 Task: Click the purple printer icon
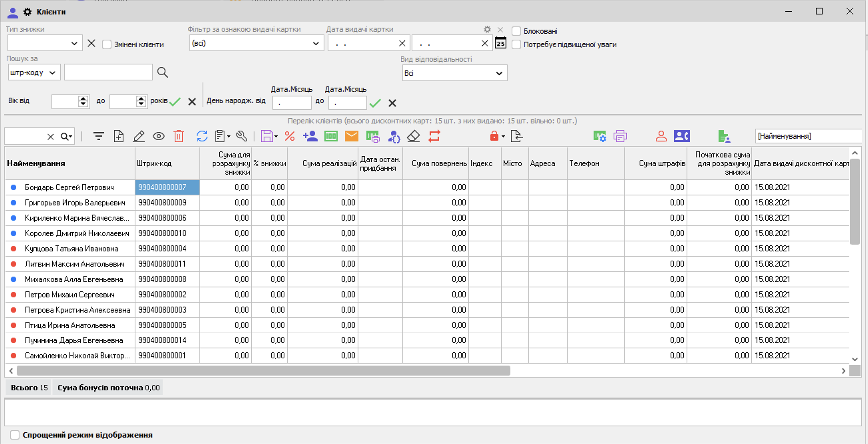(620, 136)
